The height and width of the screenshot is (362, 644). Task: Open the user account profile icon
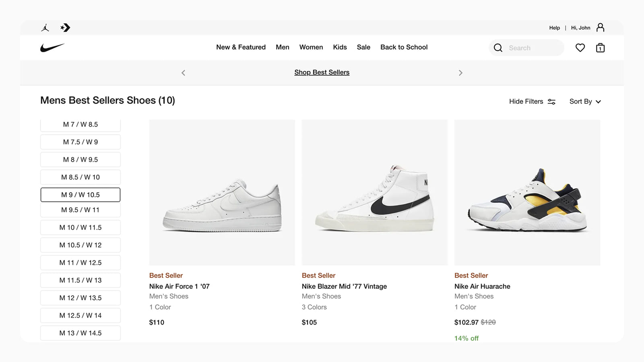tap(600, 27)
